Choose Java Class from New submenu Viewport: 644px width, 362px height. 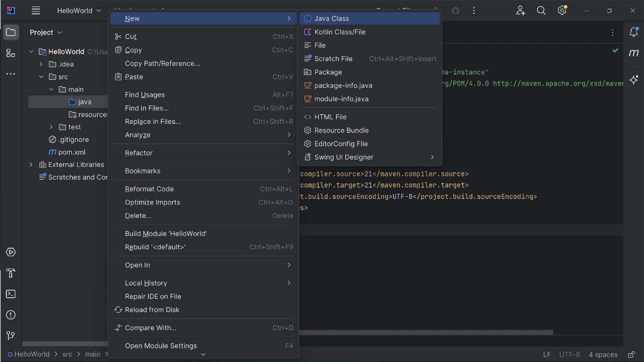(370, 18)
